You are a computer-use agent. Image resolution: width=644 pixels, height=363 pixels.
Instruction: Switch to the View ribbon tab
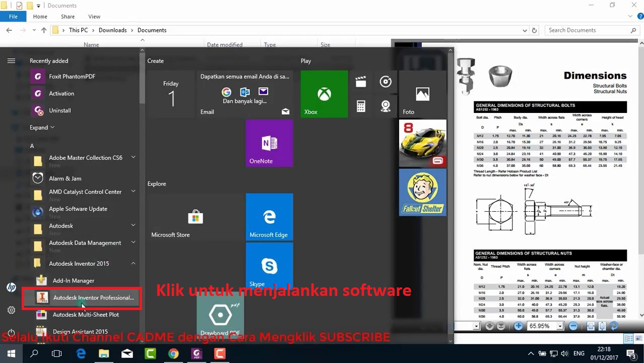[94, 16]
